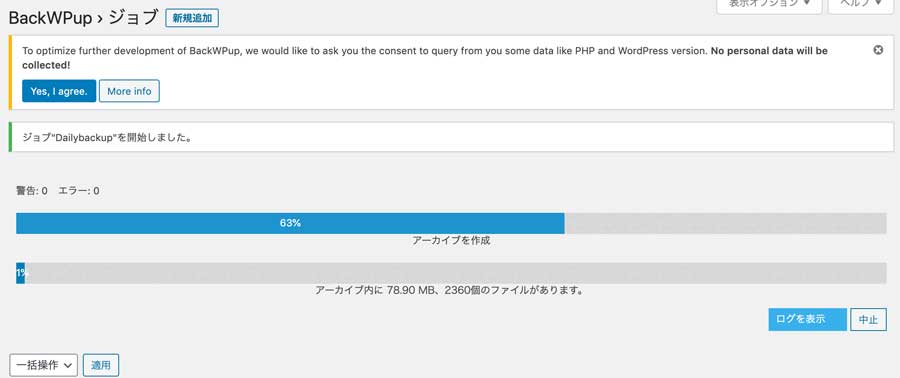The width and height of the screenshot is (900, 378).
Task: Click the consent notice message text
Action: pyautogui.click(x=425, y=57)
